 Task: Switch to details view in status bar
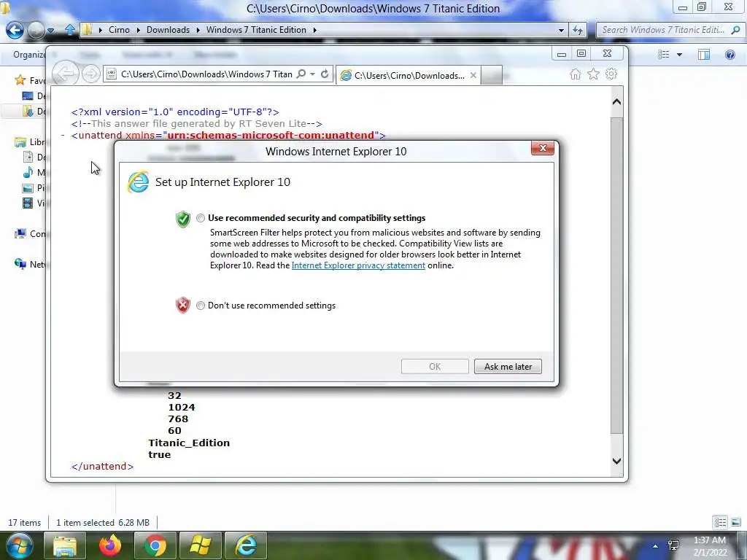[720, 522]
